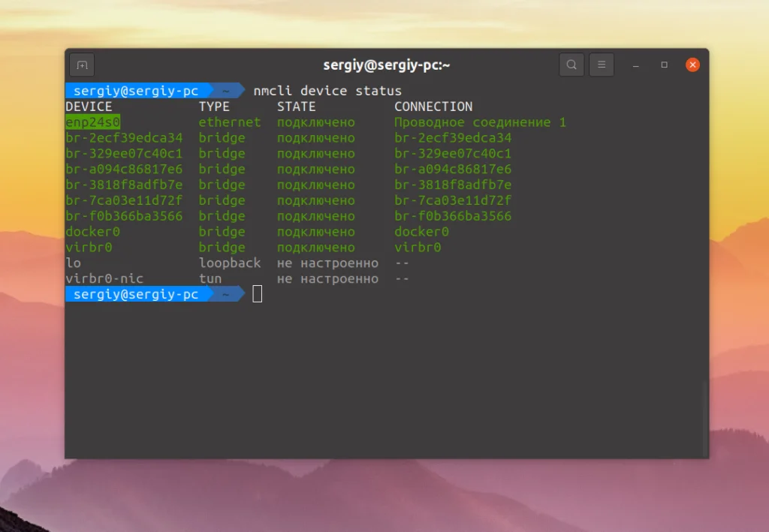
Task: Click the maximize window button
Action: (664, 65)
